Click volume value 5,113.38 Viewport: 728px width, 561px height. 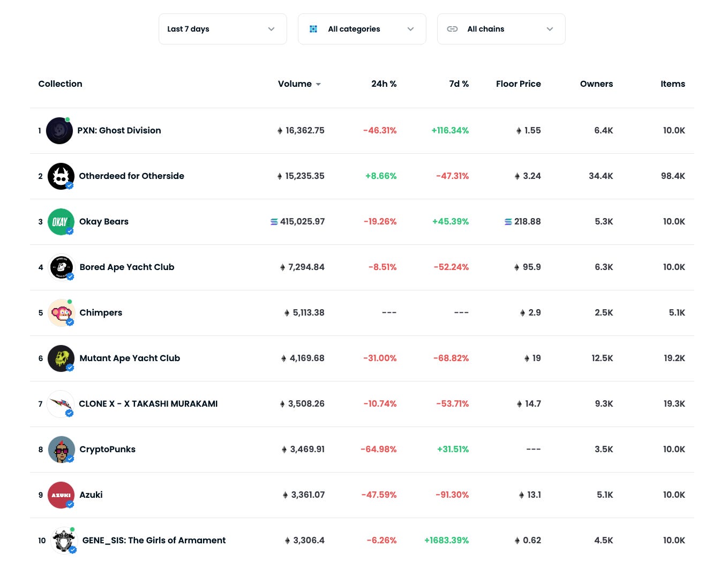pyautogui.click(x=309, y=312)
